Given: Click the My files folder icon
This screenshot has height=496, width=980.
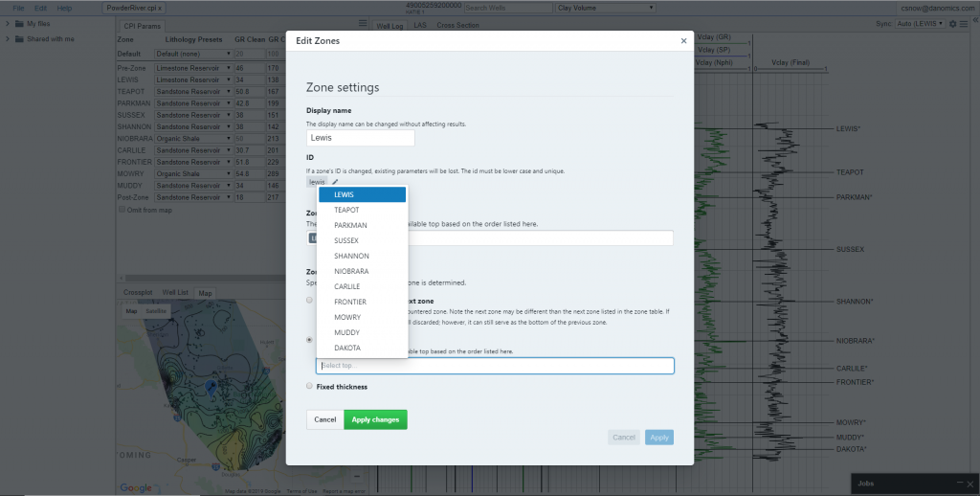Looking at the screenshot, I should (19, 24).
